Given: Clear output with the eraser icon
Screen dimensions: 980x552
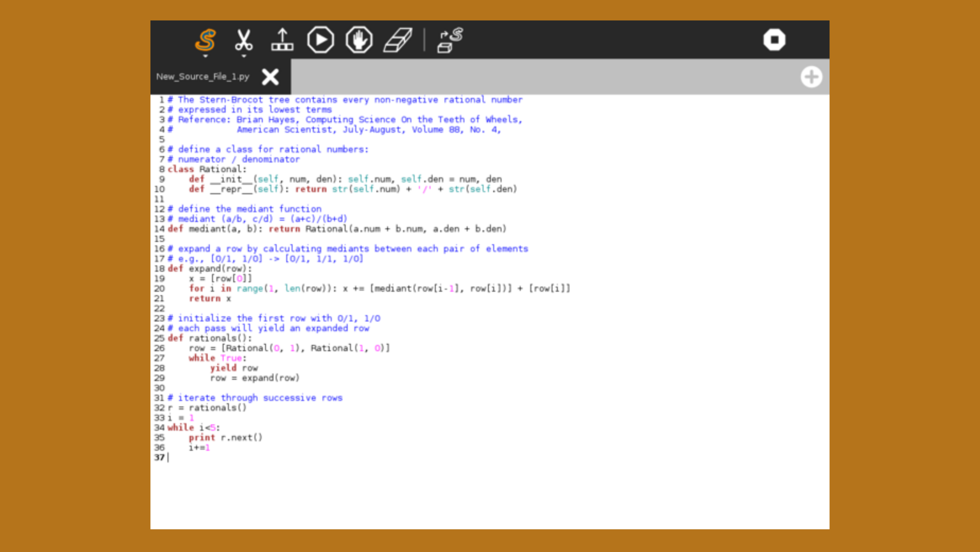Looking at the screenshot, I should coord(397,39).
